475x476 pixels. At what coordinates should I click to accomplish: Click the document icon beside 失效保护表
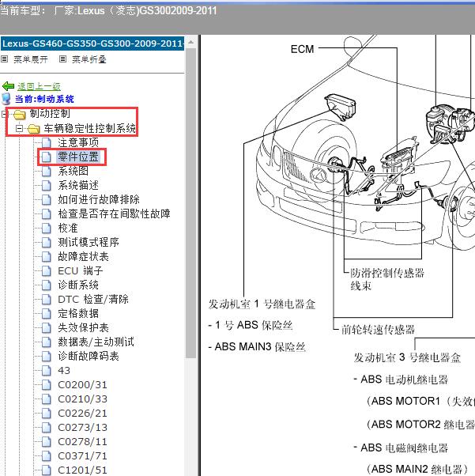(x=46, y=328)
